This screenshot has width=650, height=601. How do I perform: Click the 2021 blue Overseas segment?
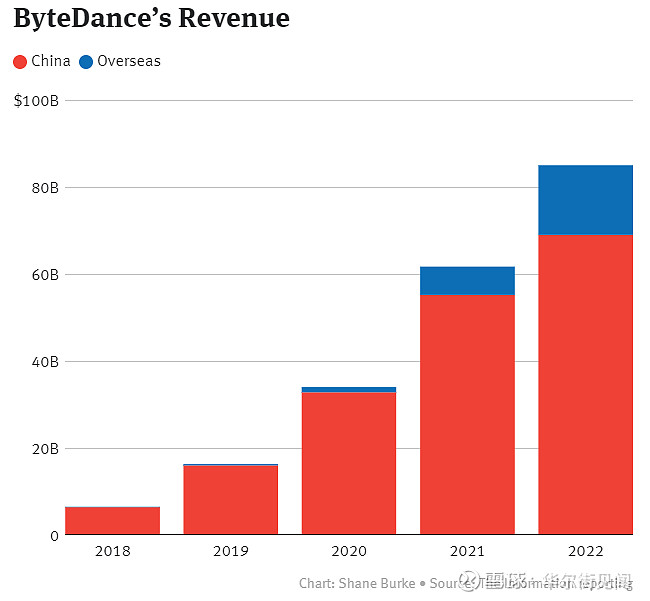pos(467,281)
